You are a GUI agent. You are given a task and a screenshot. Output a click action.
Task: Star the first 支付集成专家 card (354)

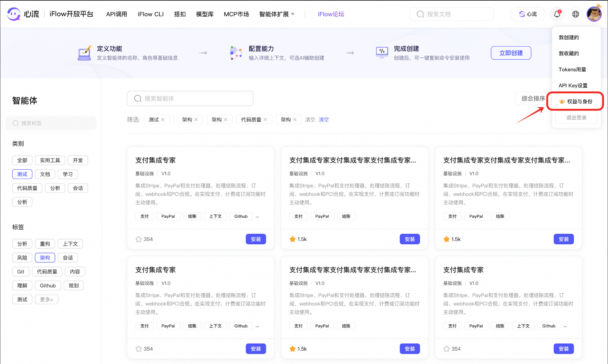[x=139, y=239]
